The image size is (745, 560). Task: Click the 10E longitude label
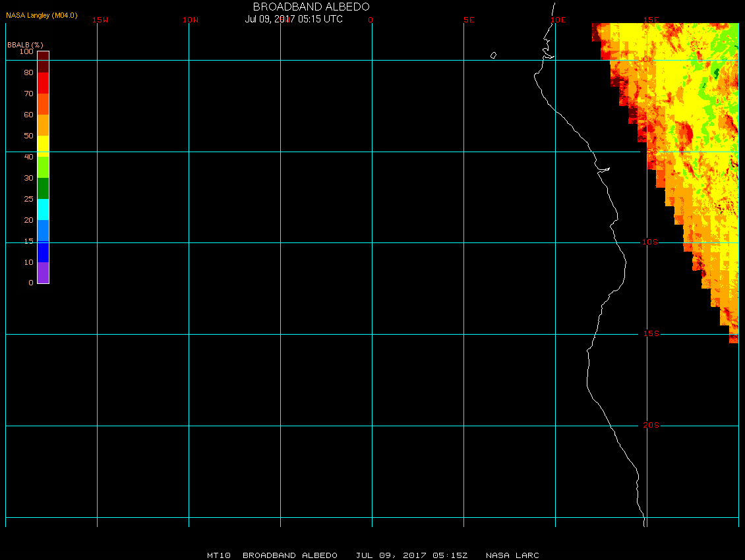coord(558,20)
